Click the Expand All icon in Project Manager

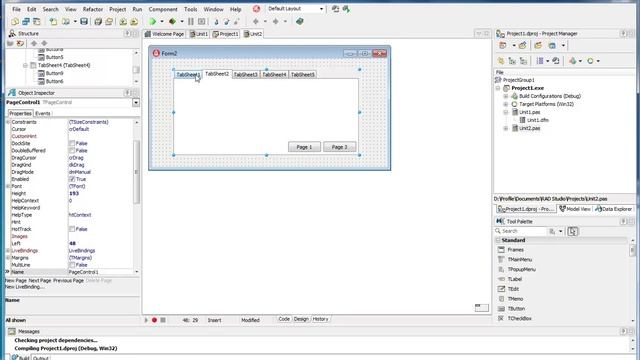(512, 61)
